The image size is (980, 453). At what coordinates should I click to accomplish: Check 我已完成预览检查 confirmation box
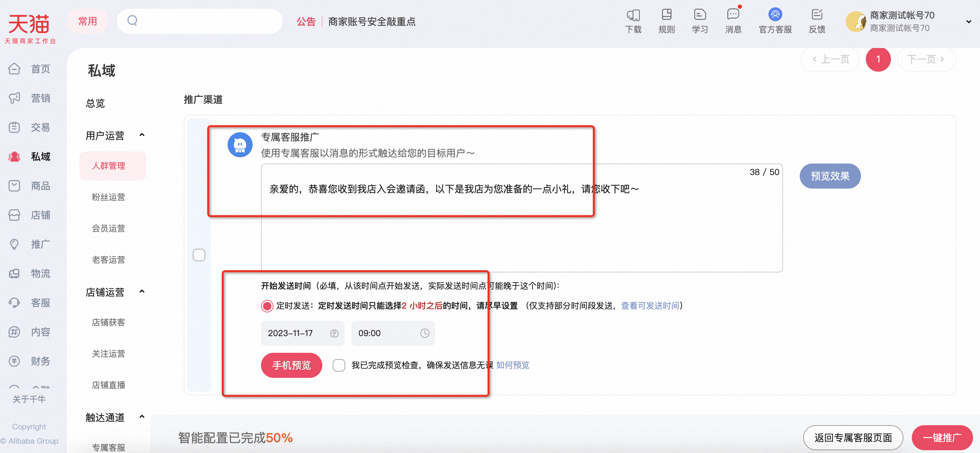click(x=339, y=365)
